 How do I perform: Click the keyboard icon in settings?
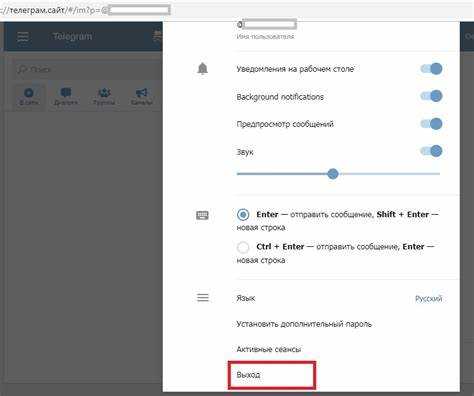coord(202,215)
